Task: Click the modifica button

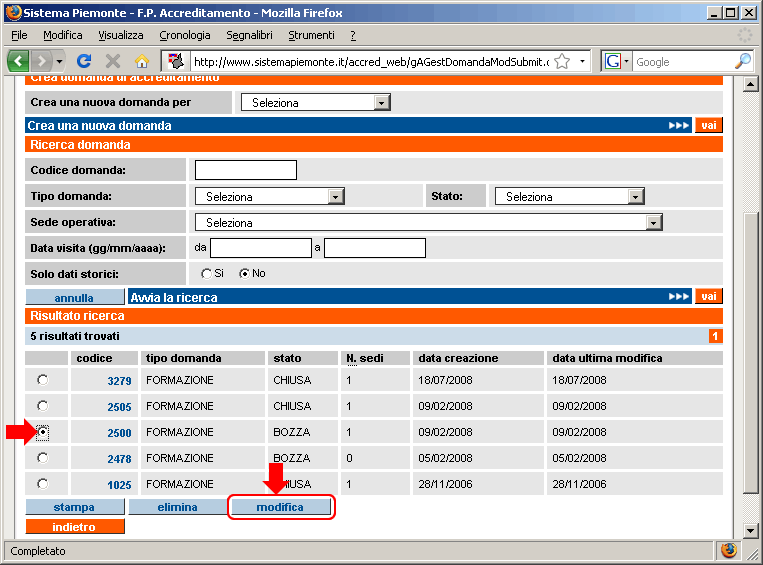Action: (x=280, y=507)
